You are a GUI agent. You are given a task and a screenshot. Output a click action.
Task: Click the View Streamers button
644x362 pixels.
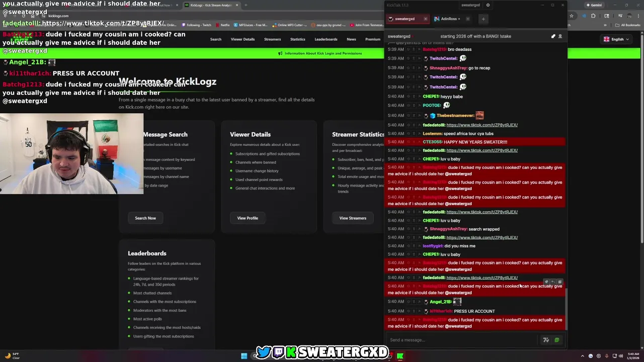(353, 218)
